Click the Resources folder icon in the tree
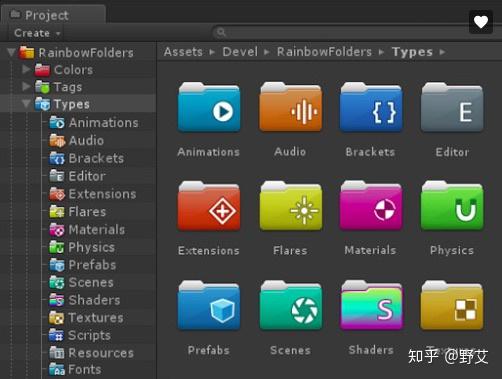This screenshot has width=502, height=379. click(57, 353)
